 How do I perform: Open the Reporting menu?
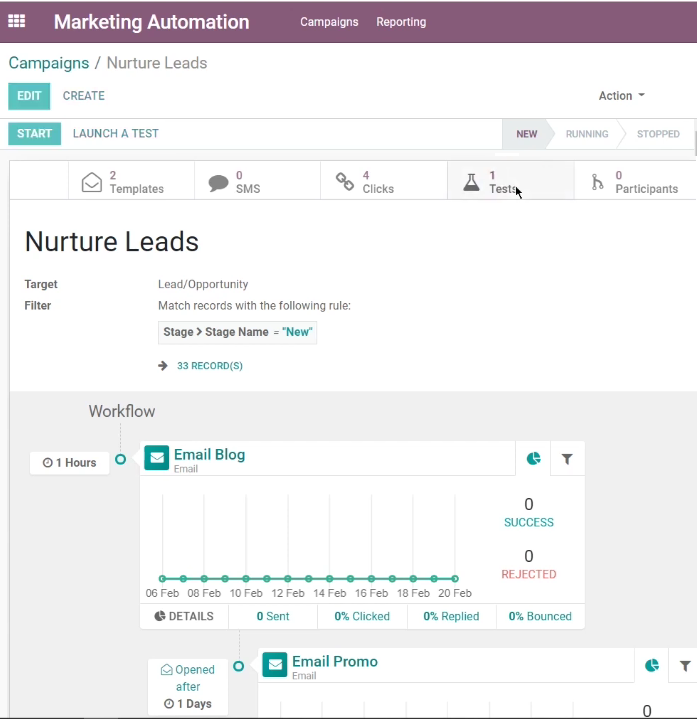click(x=401, y=22)
